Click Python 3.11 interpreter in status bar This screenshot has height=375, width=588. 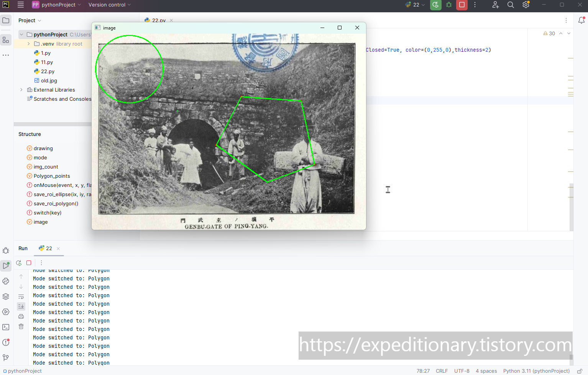click(x=536, y=371)
